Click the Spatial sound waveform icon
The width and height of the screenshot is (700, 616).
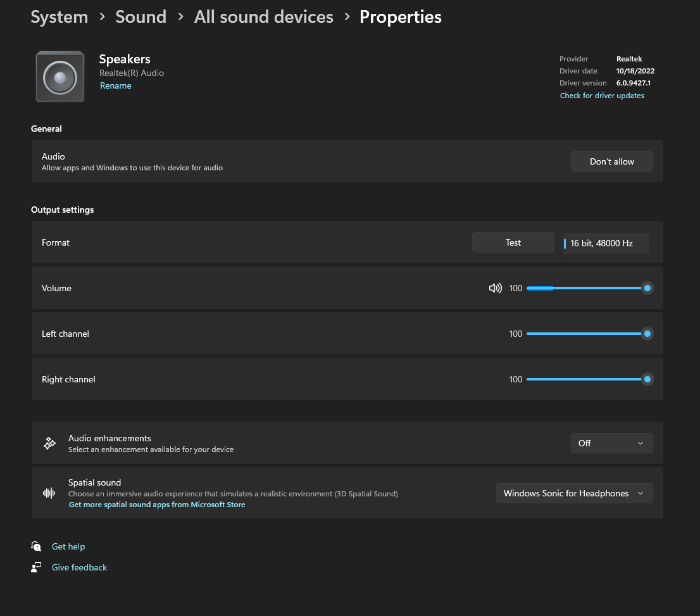(x=49, y=493)
